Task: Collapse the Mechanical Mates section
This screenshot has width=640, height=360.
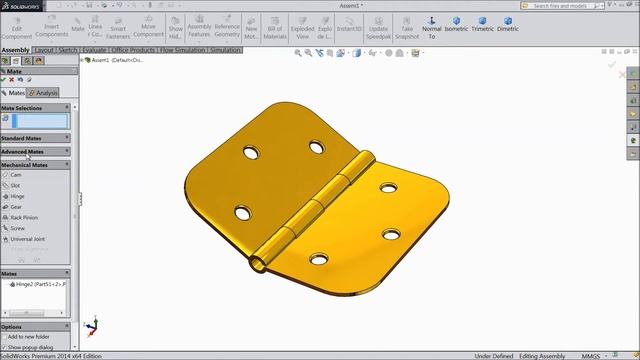Action: tap(67, 164)
